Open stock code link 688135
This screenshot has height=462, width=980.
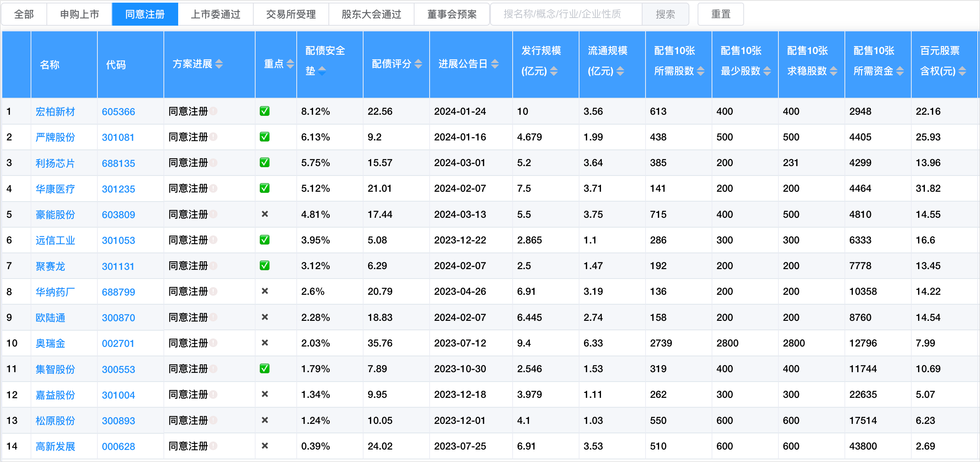(x=118, y=163)
